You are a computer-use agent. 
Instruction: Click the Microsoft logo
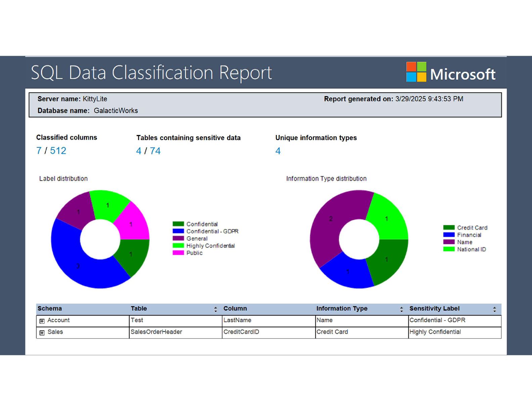pos(451,72)
